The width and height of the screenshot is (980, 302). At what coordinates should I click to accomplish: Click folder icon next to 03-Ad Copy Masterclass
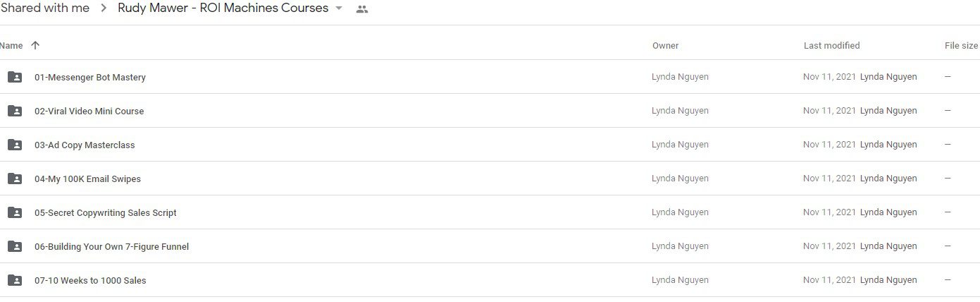point(15,145)
